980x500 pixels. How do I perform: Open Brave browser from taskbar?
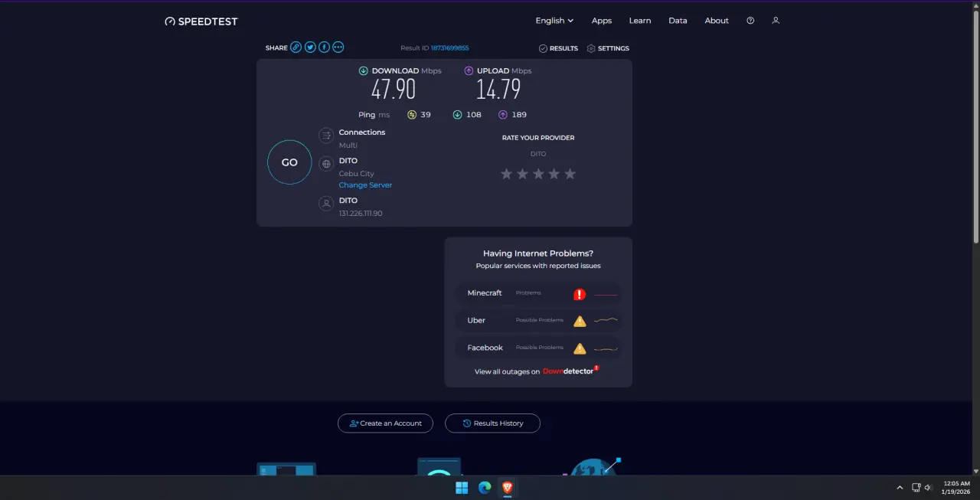pyautogui.click(x=507, y=488)
